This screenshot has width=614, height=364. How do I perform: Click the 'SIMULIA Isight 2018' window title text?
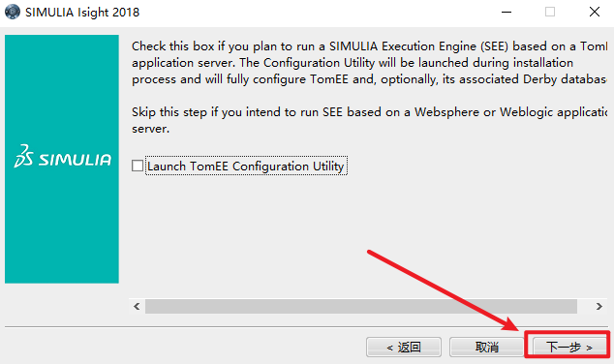(x=82, y=13)
